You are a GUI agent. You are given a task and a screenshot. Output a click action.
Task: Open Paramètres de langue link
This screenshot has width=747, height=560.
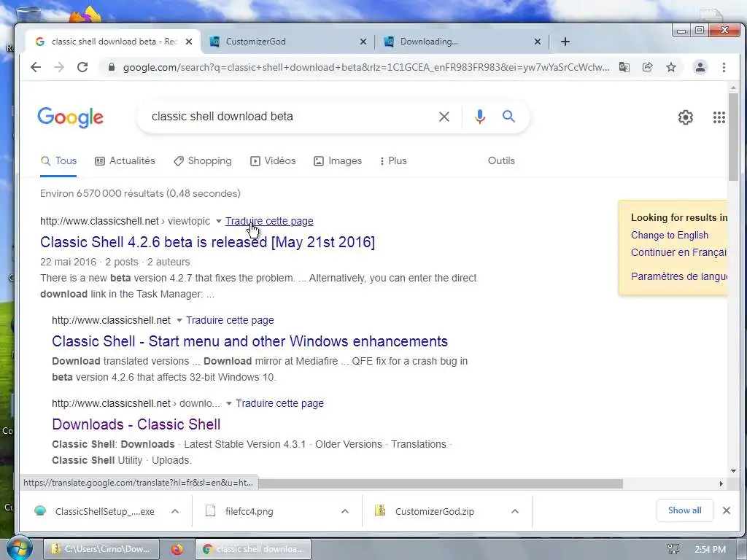(x=679, y=276)
